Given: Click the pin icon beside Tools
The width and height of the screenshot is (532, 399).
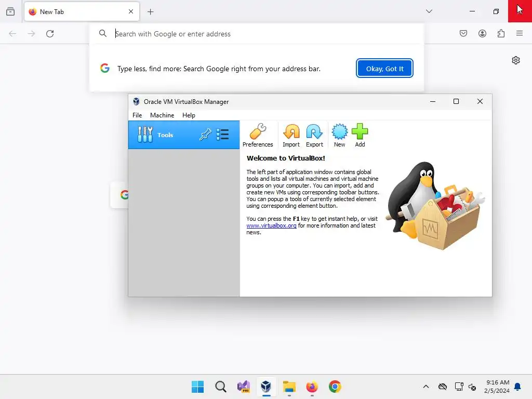Looking at the screenshot, I should tap(205, 135).
